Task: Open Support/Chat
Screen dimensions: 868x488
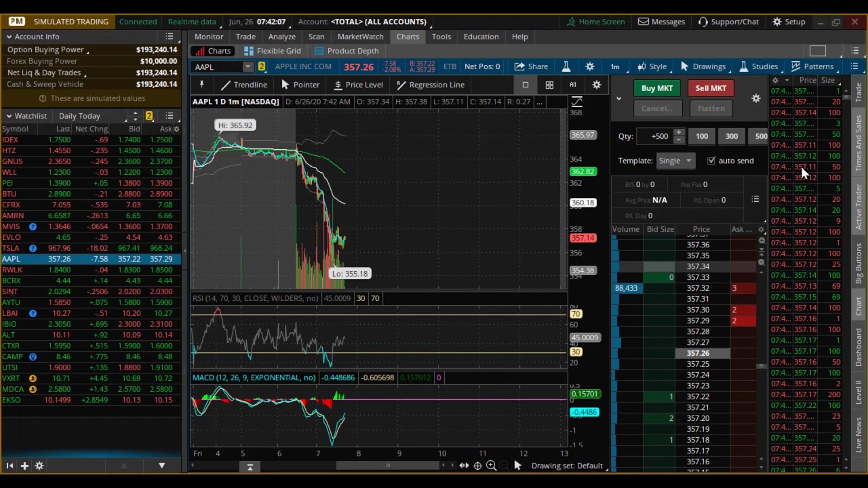Action: point(728,22)
